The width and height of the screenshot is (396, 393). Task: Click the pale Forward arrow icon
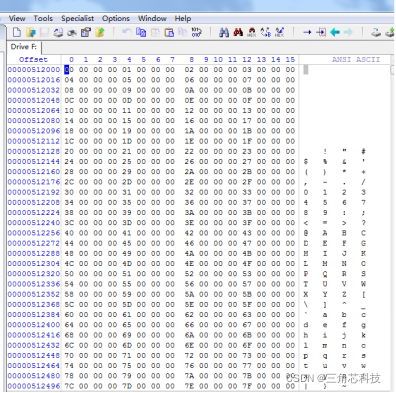point(348,32)
